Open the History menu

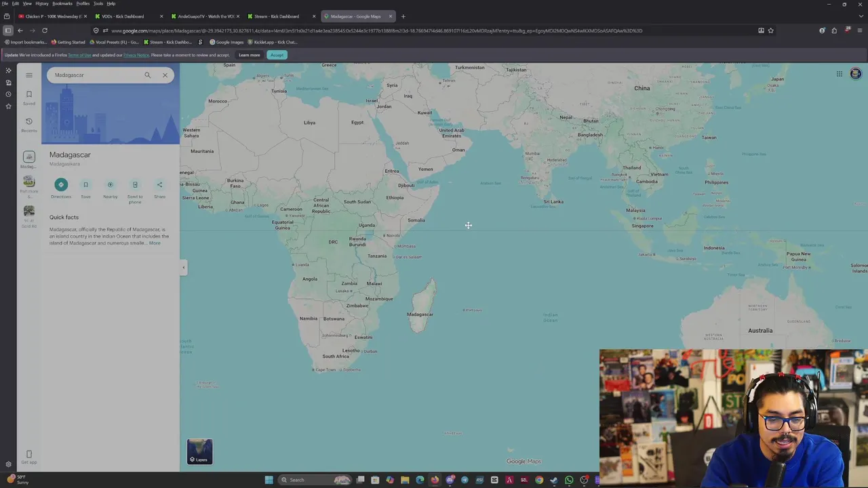pyautogui.click(x=42, y=3)
